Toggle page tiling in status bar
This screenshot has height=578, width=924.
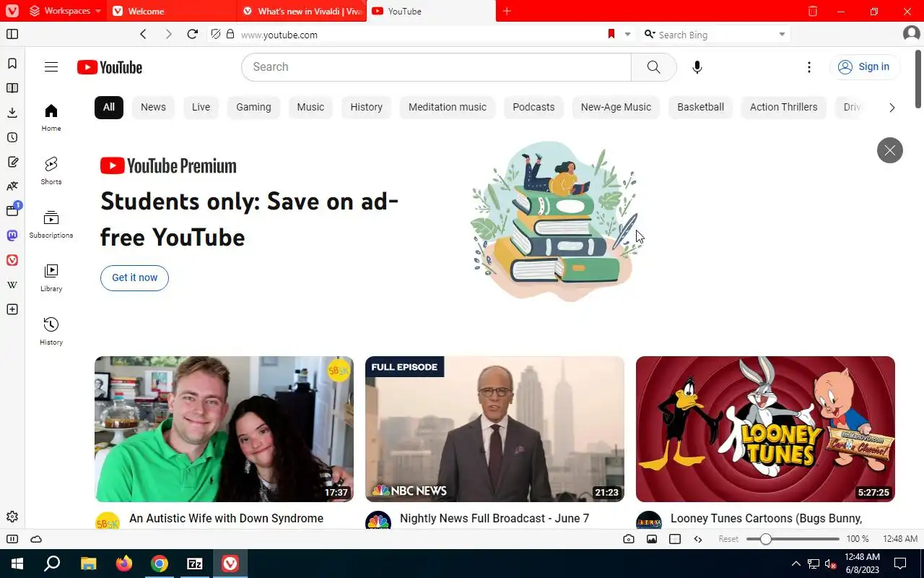(675, 539)
